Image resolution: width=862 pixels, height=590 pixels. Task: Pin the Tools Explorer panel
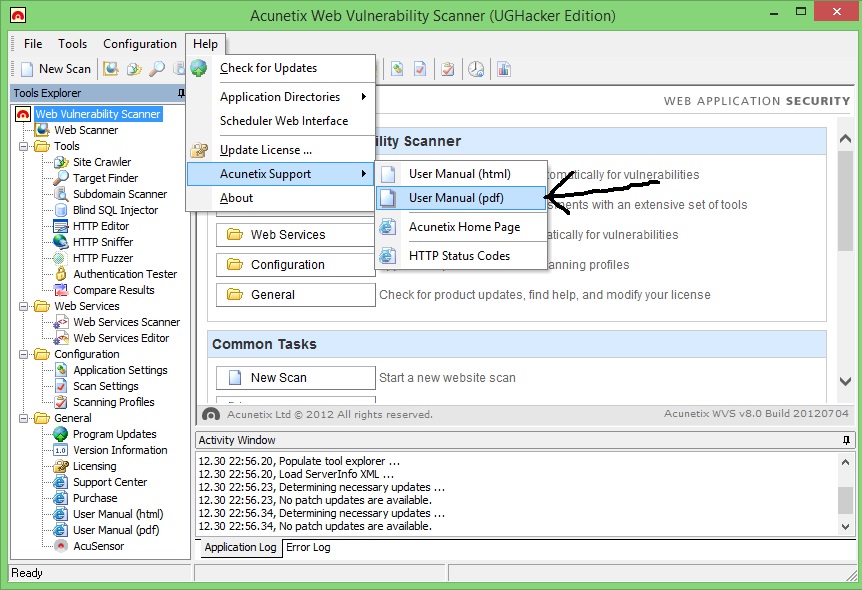[x=180, y=92]
